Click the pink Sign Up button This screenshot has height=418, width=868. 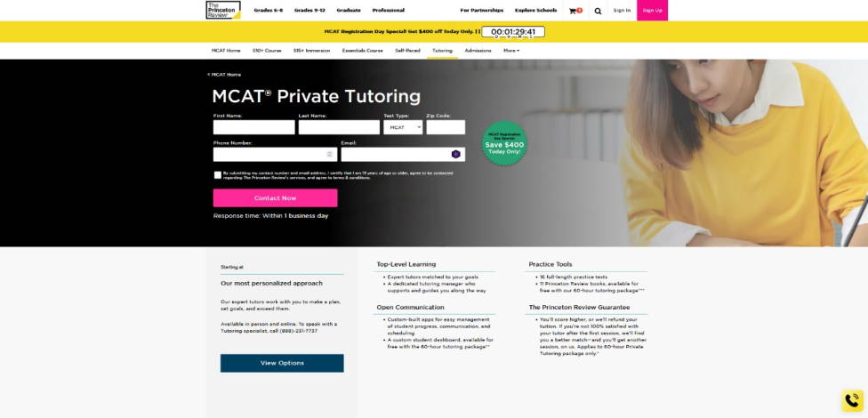pos(652,10)
